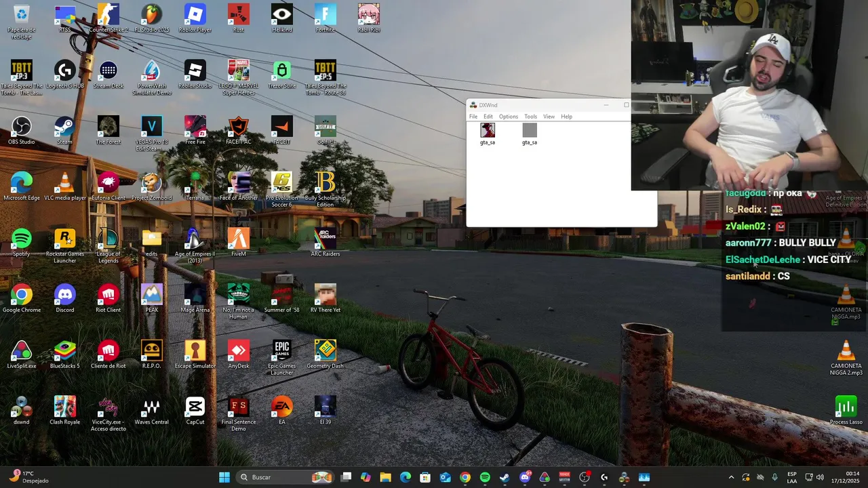Click the Buscar search box on taskbar

click(285, 477)
